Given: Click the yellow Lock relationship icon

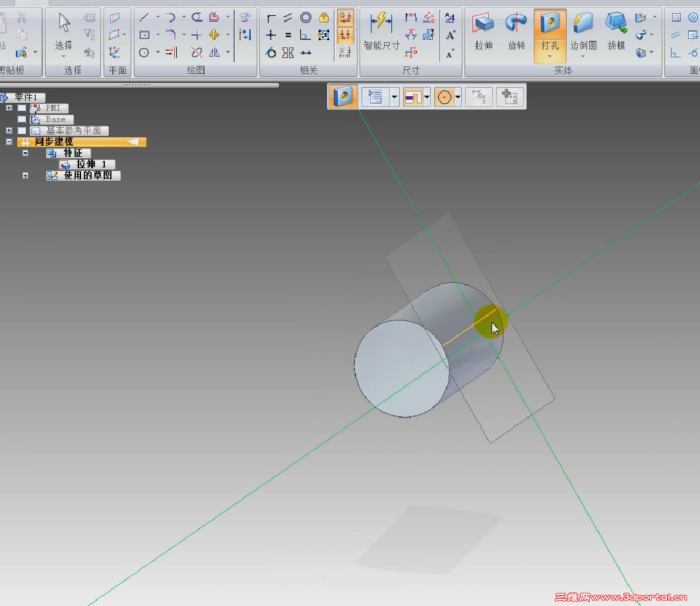Looking at the screenshot, I should (324, 18).
